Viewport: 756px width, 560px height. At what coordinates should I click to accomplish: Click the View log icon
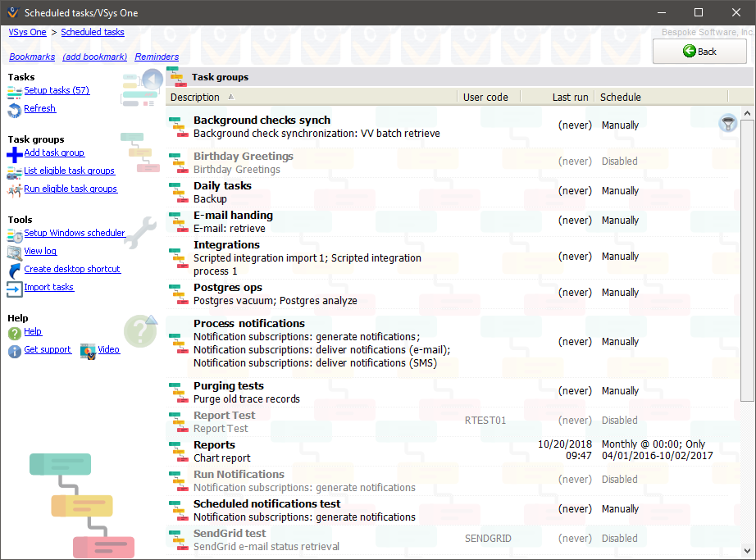pyautogui.click(x=15, y=252)
